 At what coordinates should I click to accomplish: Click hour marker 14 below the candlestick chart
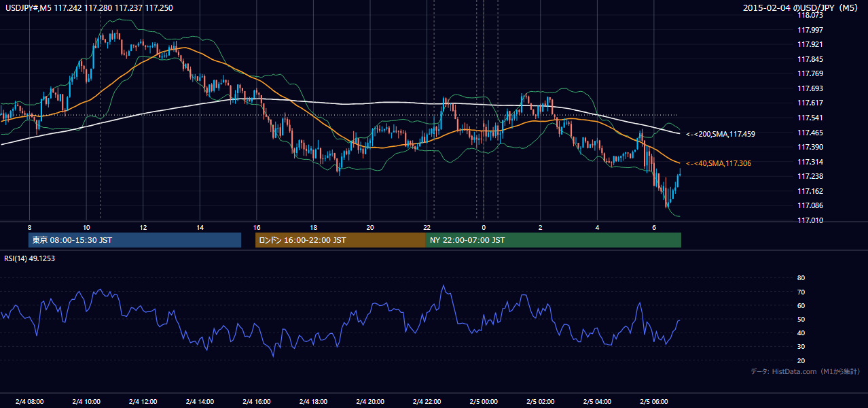click(200, 226)
